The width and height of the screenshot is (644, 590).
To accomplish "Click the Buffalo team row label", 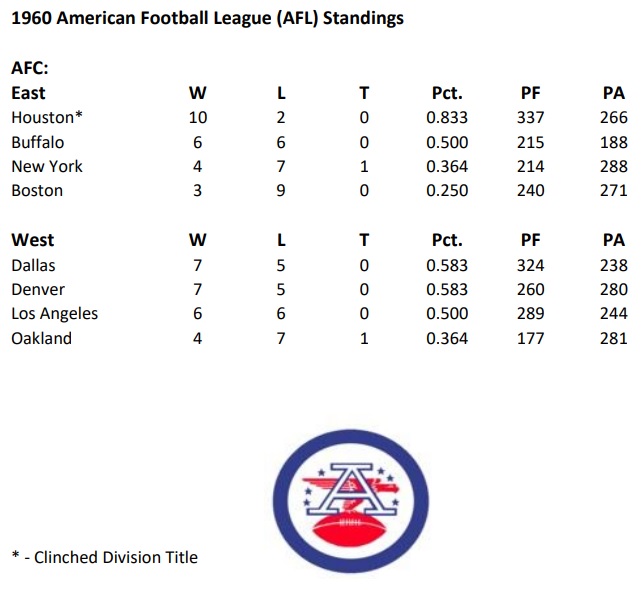I will point(37,142).
